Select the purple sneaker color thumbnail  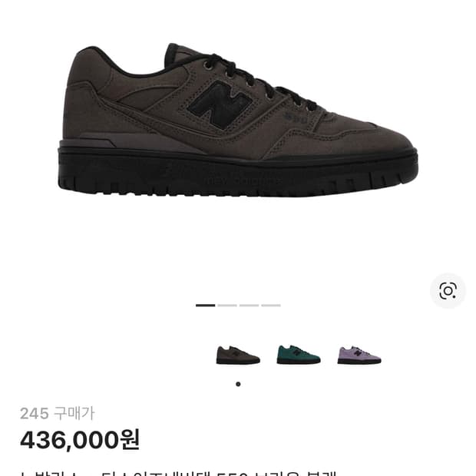click(359, 355)
